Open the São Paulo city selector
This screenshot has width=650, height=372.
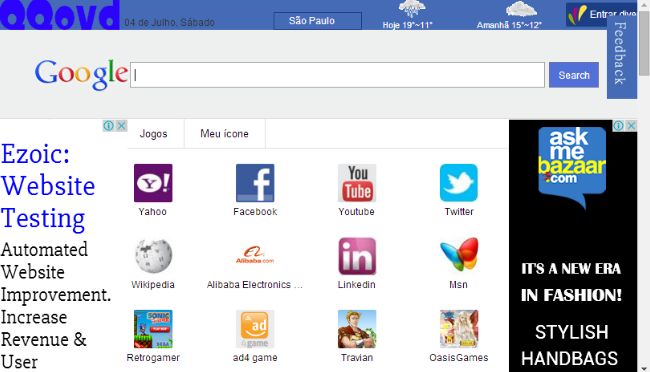pyautogui.click(x=317, y=21)
